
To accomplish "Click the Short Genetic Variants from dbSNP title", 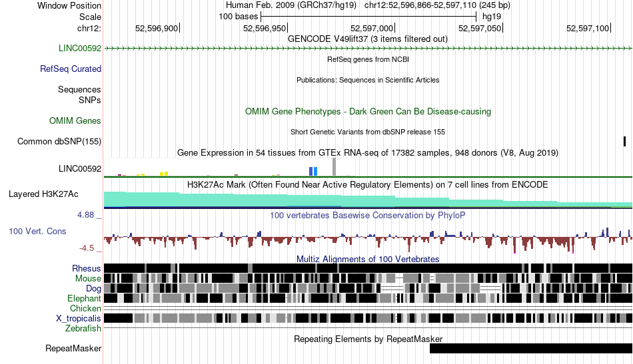I will coord(368,132).
